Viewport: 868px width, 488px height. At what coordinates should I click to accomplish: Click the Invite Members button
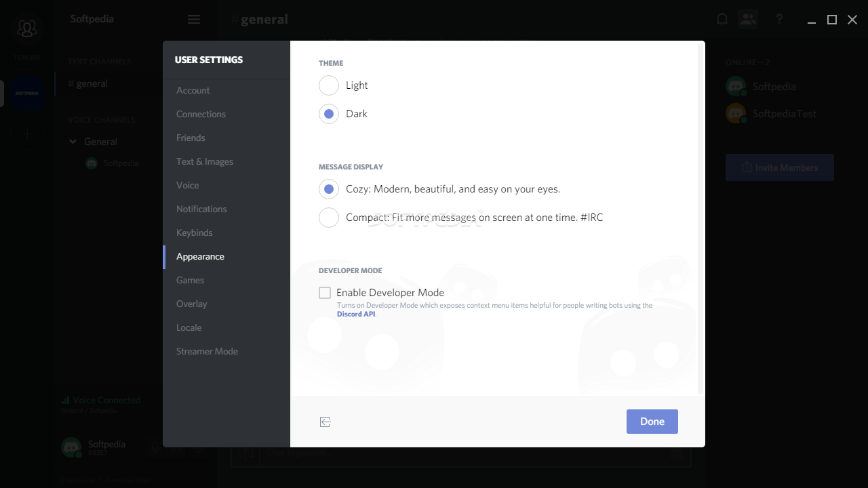pos(780,167)
